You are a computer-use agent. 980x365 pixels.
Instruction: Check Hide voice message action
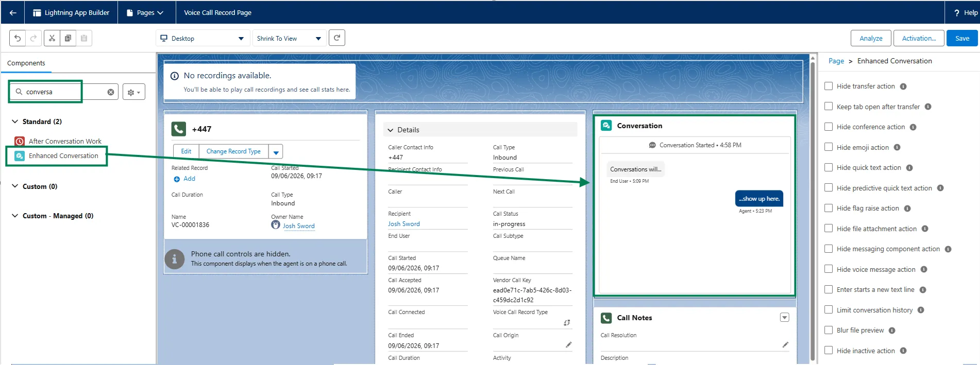click(x=829, y=269)
